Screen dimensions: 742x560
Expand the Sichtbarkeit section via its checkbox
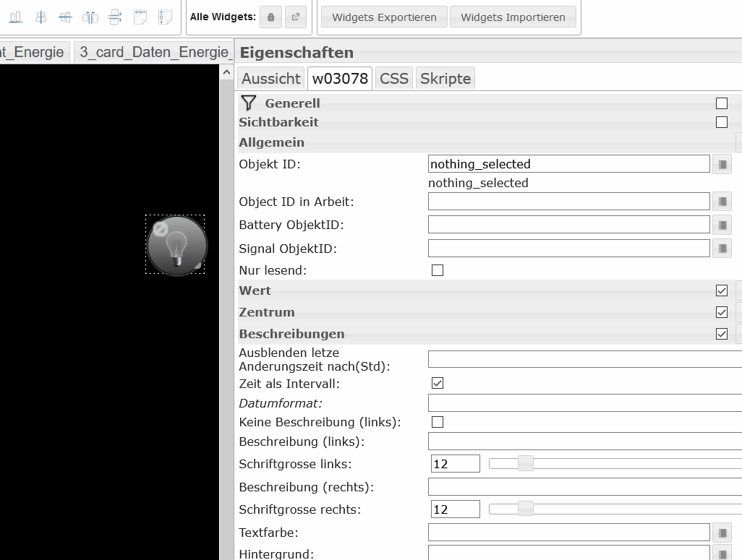721,122
